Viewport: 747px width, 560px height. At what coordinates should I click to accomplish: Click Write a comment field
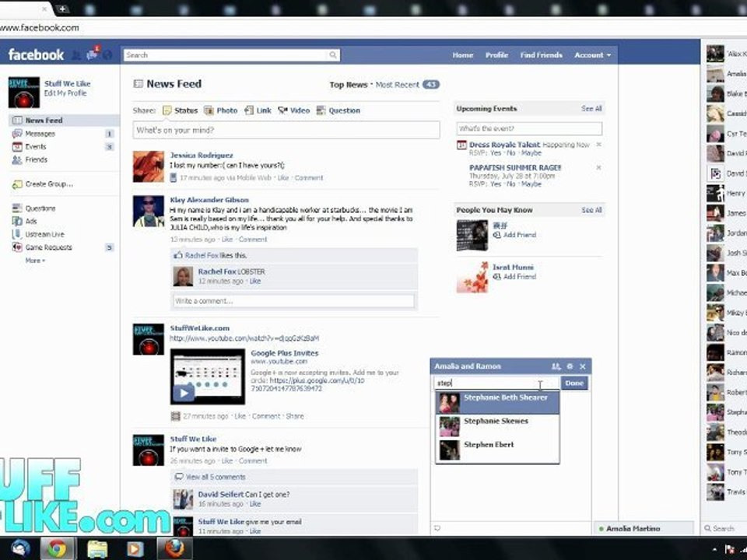[x=294, y=301]
